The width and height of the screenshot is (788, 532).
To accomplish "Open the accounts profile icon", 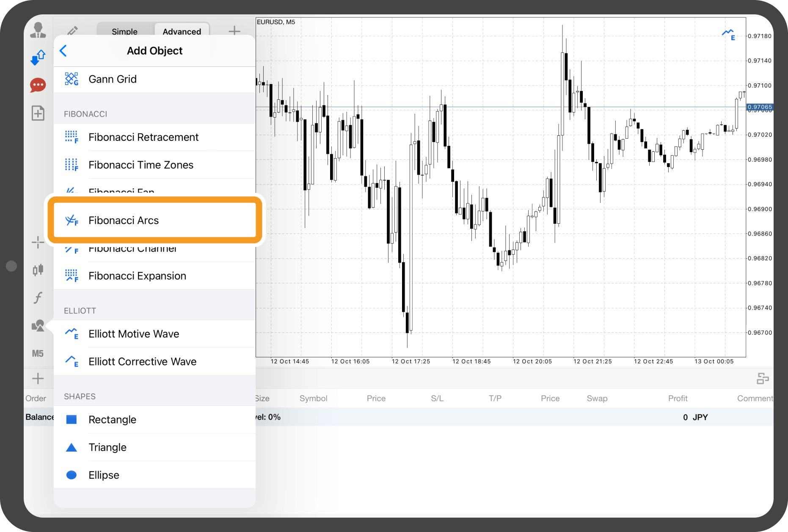I will 38,30.
